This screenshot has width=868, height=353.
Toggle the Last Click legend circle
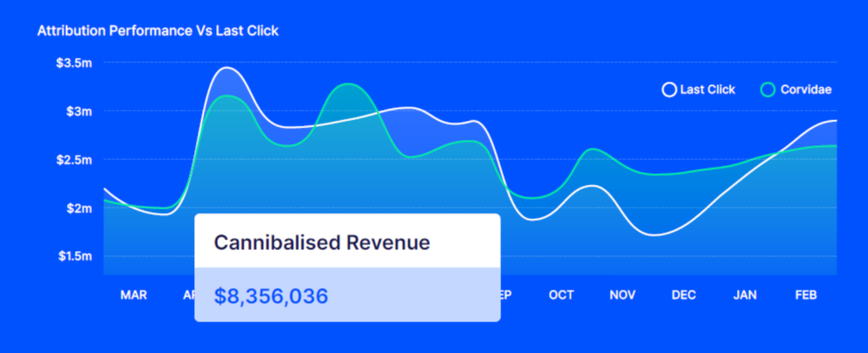(670, 90)
